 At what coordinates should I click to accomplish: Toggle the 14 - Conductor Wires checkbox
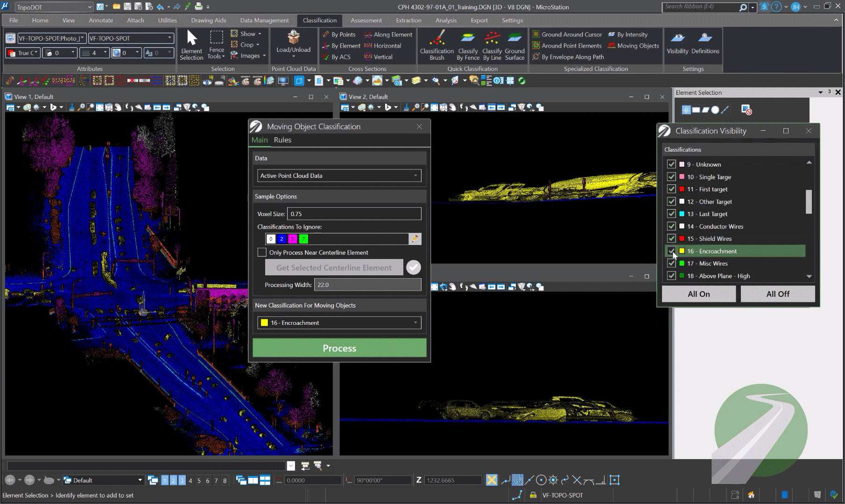(x=671, y=226)
